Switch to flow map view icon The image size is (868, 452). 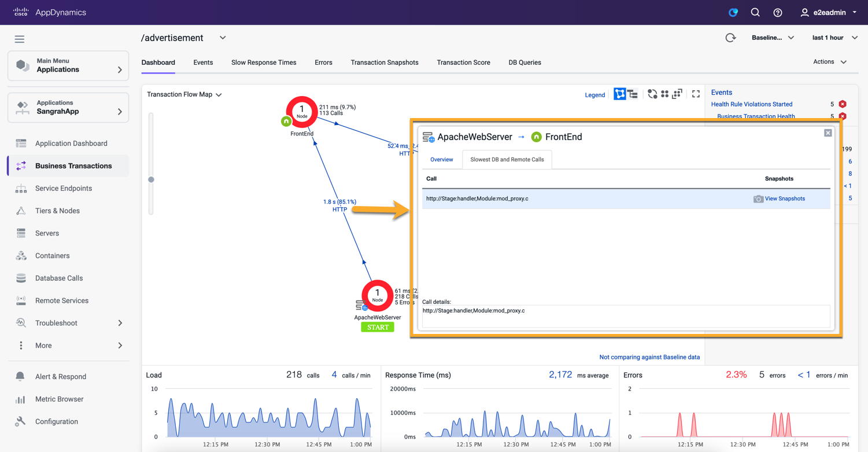click(620, 94)
